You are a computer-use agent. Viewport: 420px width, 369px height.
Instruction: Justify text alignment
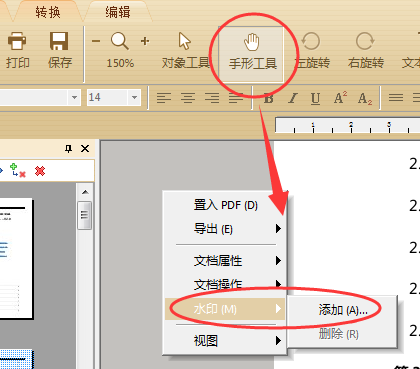(x=236, y=98)
